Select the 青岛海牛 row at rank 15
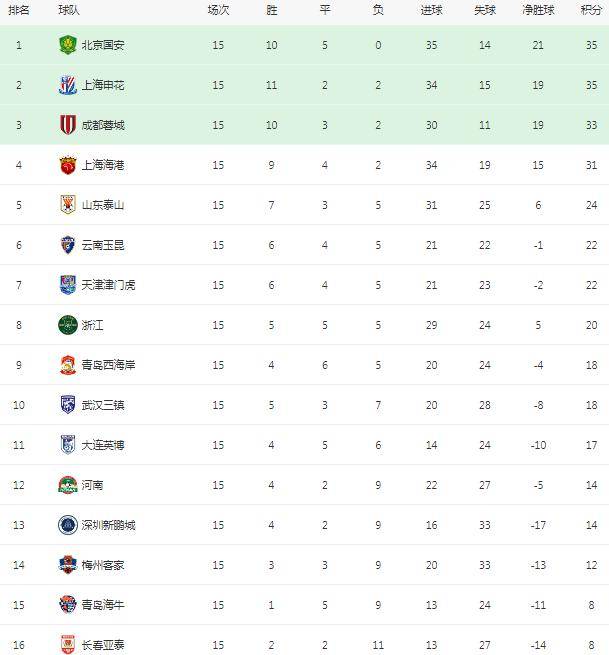The height and width of the screenshot is (655, 609). tap(304, 605)
